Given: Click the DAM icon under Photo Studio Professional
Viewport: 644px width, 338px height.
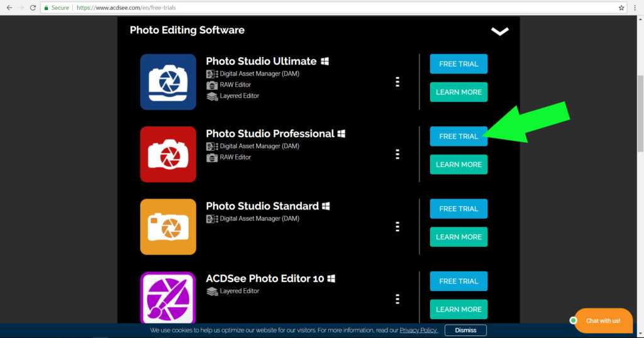Looking at the screenshot, I should point(212,146).
